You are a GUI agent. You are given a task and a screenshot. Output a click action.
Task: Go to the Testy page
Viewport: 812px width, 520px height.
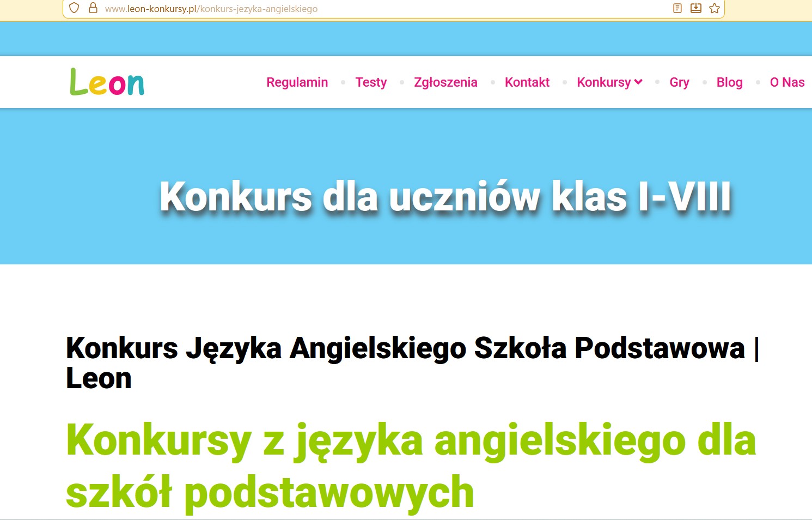click(x=371, y=82)
